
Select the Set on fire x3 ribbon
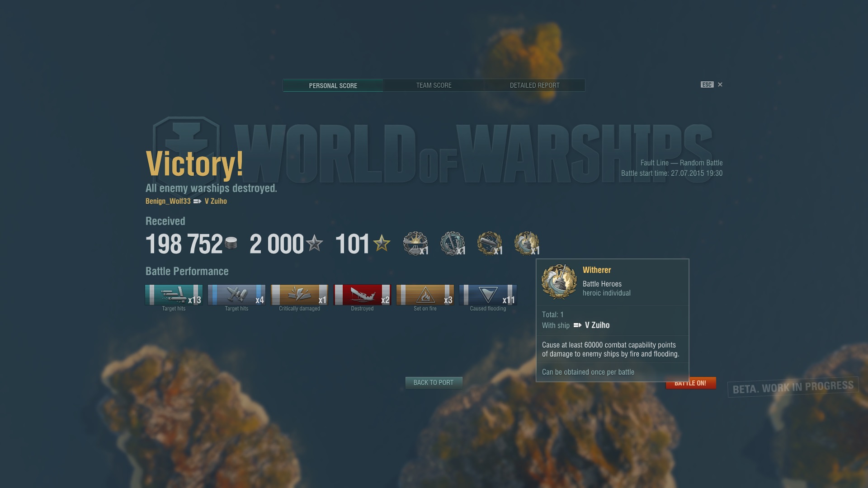(425, 295)
